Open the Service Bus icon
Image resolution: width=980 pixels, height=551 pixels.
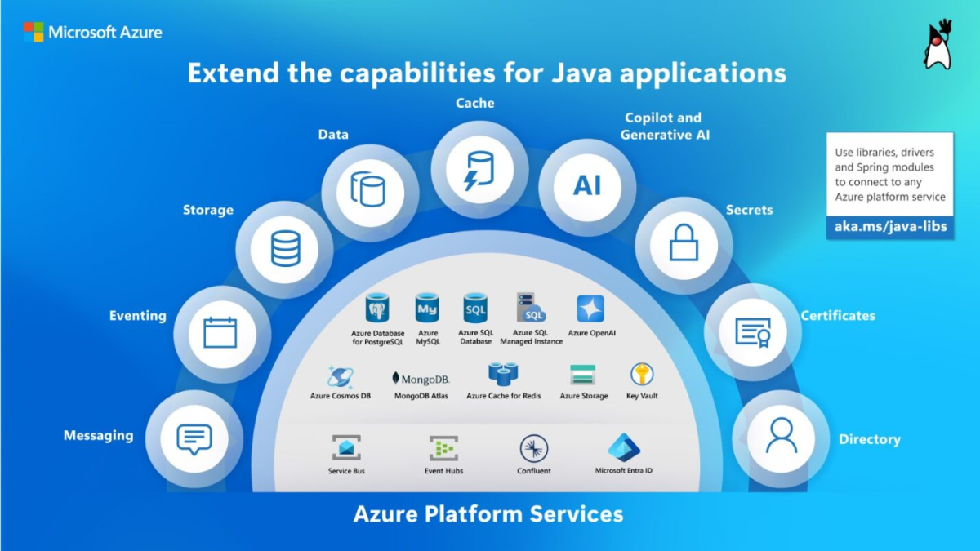click(346, 447)
